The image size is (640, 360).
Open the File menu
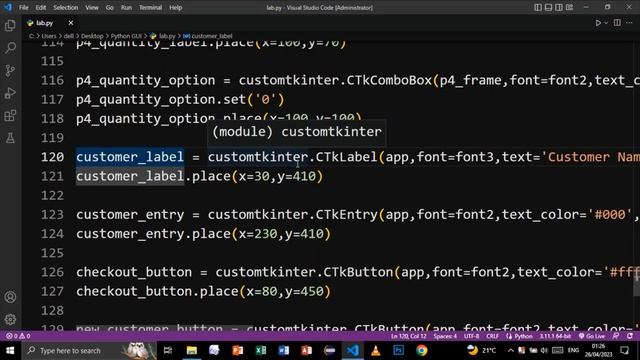coord(24,7)
